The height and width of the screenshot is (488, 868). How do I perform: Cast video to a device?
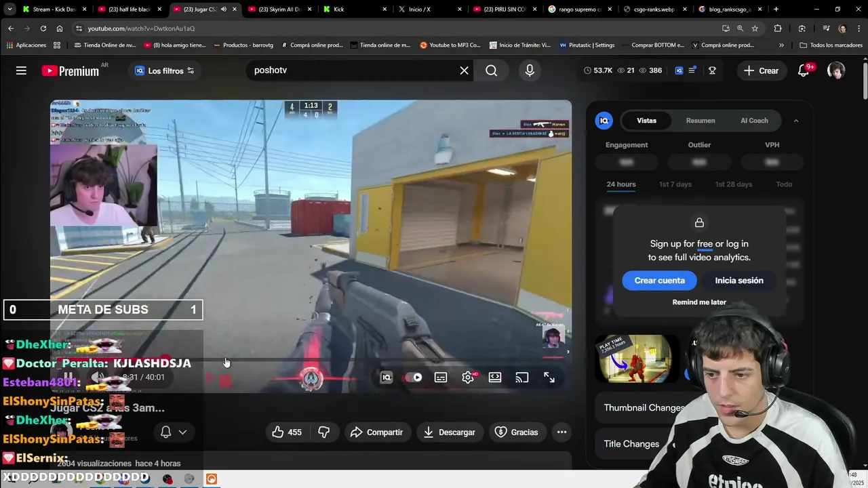[522, 378]
